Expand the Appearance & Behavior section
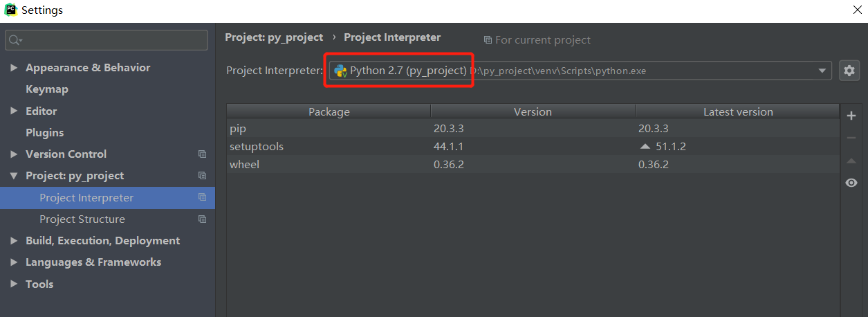The height and width of the screenshot is (317, 868). coord(14,68)
